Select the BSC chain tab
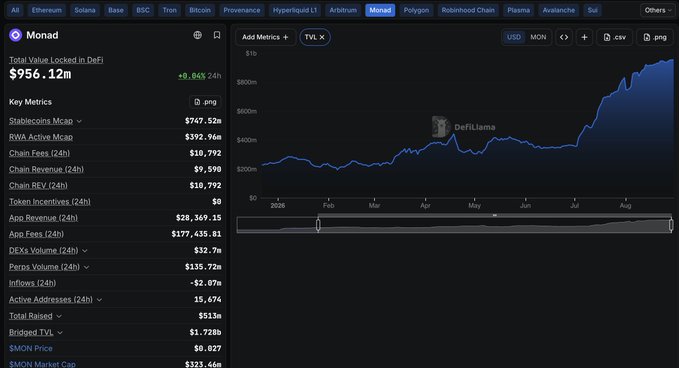This screenshot has height=368, width=679. (x=143, y=10)
